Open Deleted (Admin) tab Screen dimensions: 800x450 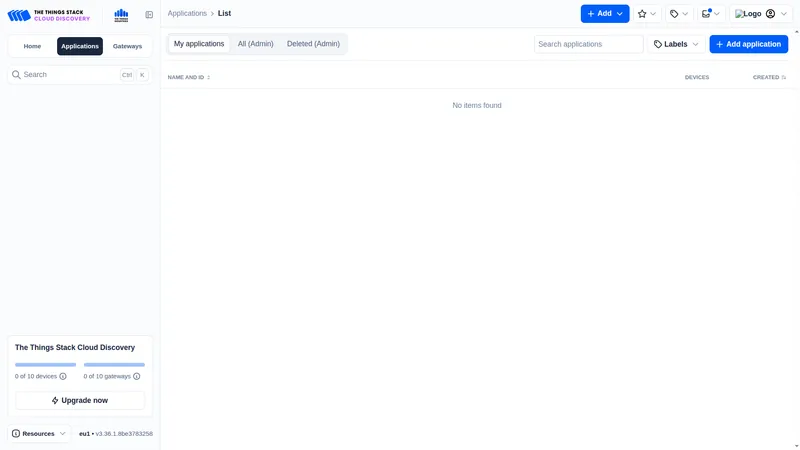click(x=313, y=44)
